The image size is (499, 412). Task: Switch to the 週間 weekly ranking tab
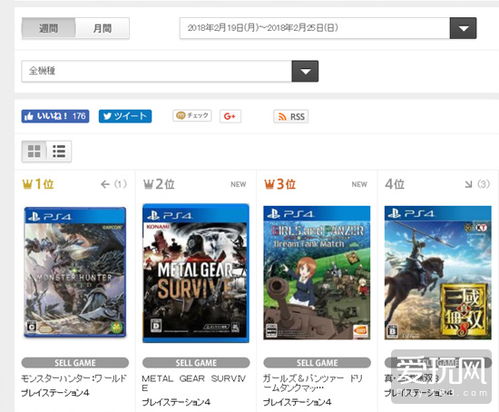coord(49,28)
